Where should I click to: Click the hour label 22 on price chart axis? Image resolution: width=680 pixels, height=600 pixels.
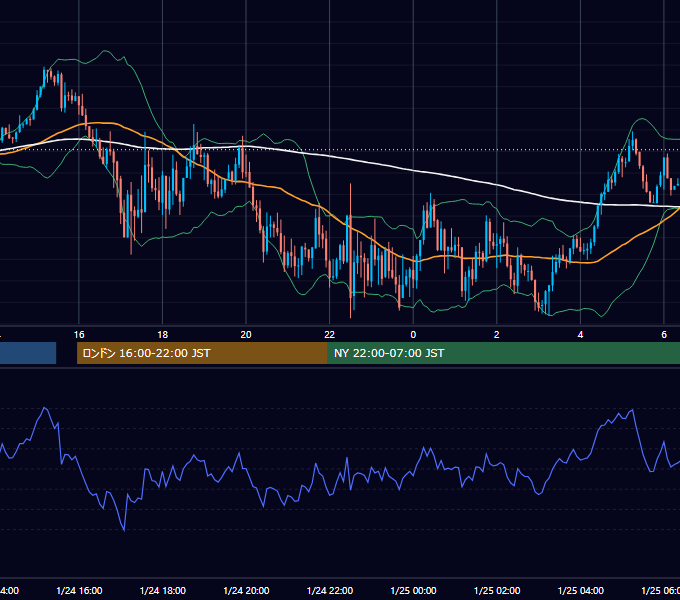330,335
